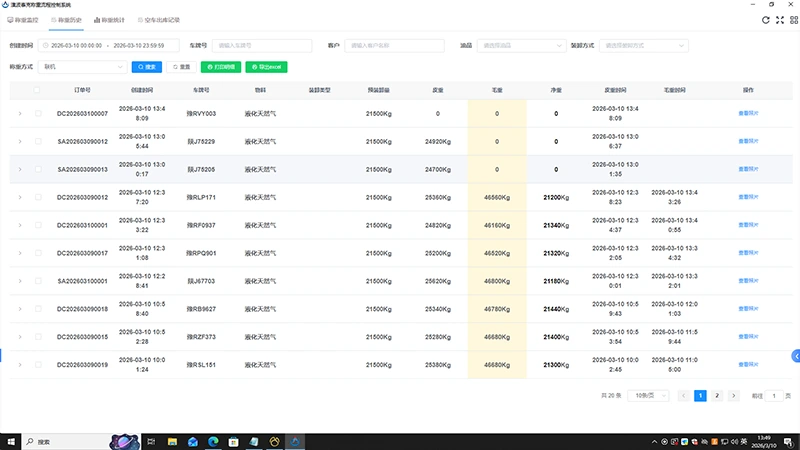The image size is (800, 450).
Task: Open the notification center icon
Action: (x=788, y=442)
